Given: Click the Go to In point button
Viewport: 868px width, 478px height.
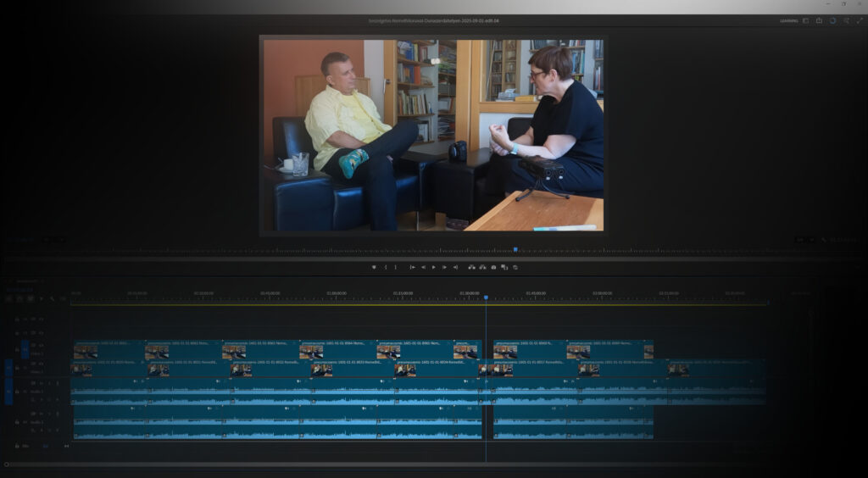Looking at the screenshot, I should pos(413,267).
